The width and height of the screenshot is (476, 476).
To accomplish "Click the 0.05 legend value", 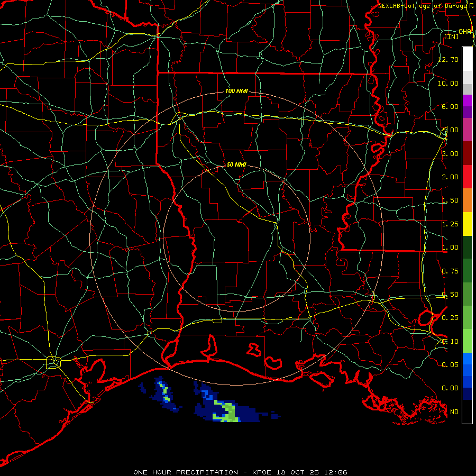I will pyautogui.click(x=450, y=364).
